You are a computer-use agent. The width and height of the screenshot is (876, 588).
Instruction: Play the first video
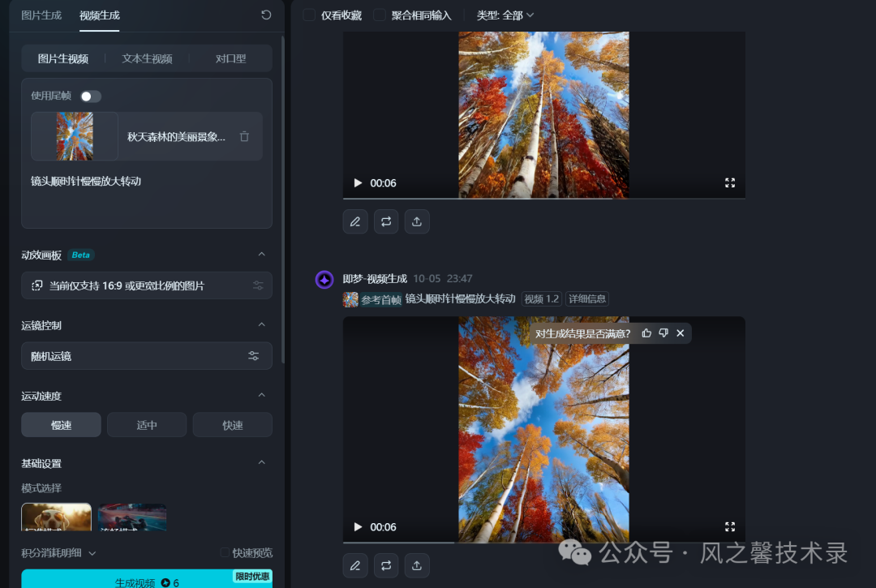pyautogui.click(x=359, y=183)
